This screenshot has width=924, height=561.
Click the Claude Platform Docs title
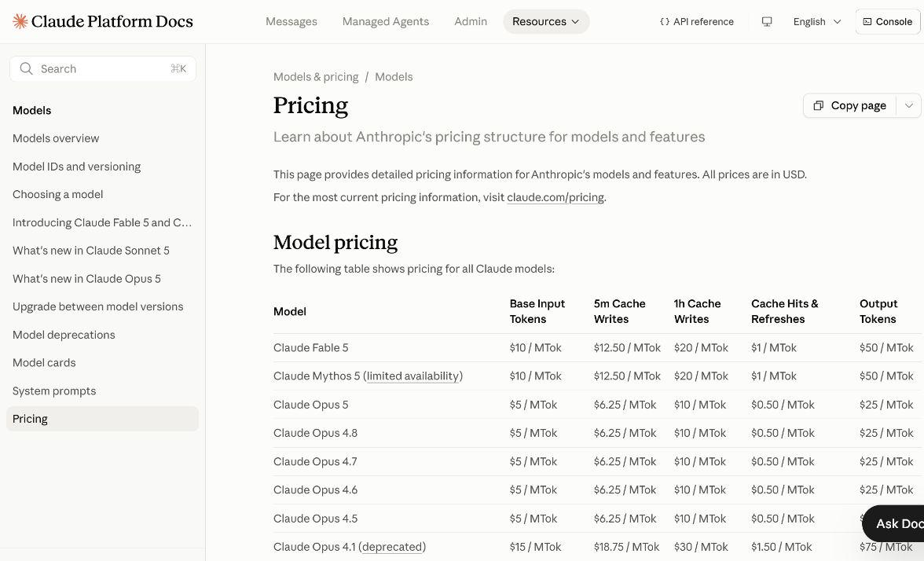(112, 22)
